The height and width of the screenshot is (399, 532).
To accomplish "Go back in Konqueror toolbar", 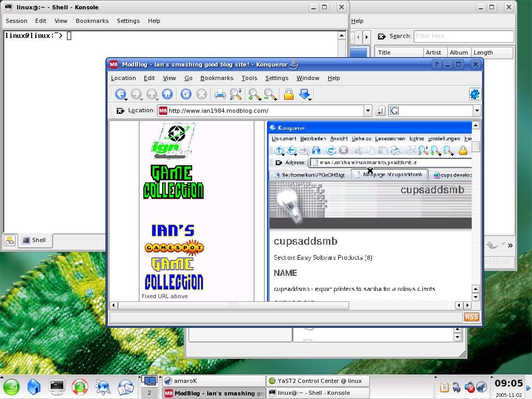I will click(x=121, y=94).
